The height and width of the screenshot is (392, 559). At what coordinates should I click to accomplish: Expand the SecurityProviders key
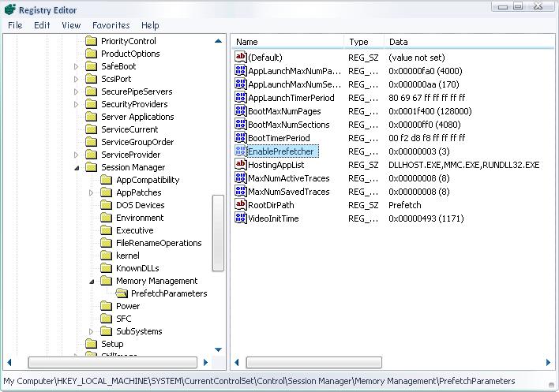point(76,104)
